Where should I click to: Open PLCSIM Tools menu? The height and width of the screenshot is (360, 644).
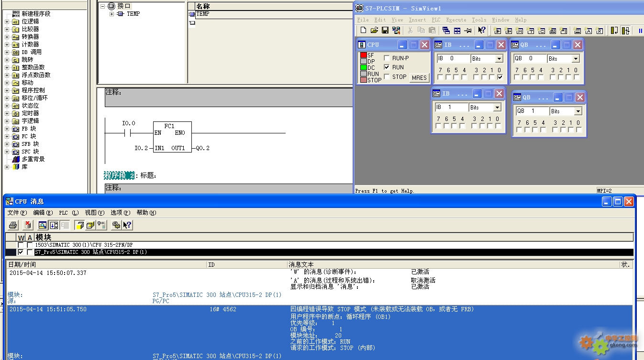pos(479,20)
